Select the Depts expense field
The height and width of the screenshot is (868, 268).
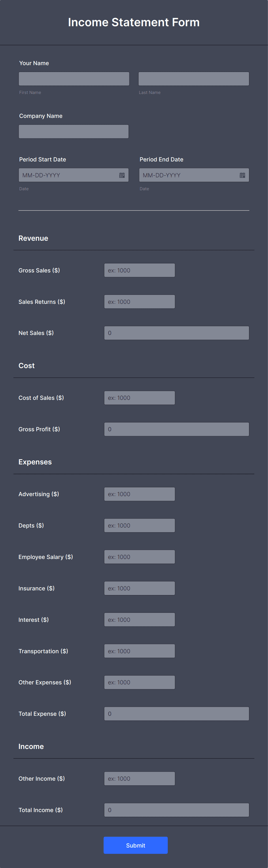pos(139,525)
